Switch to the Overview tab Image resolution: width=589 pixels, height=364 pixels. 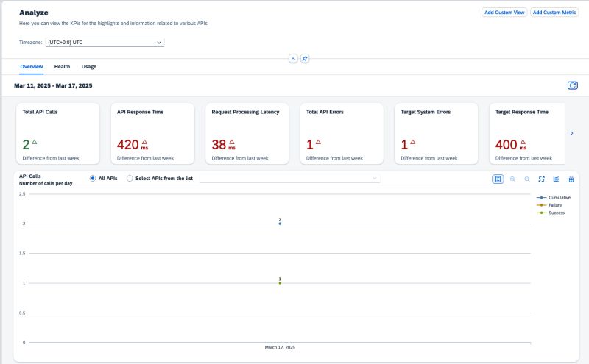[32, 66]
